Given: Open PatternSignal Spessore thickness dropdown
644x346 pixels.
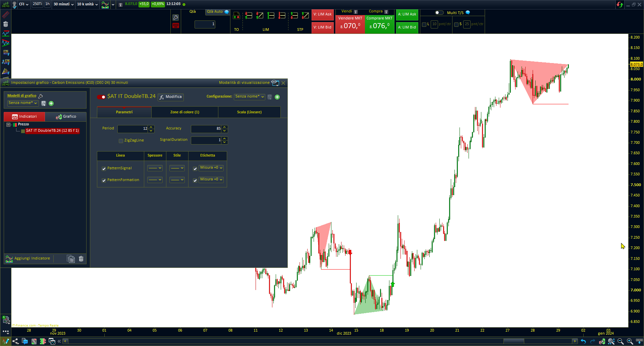Looking at the screenshot, I should [x=155, y=168].
